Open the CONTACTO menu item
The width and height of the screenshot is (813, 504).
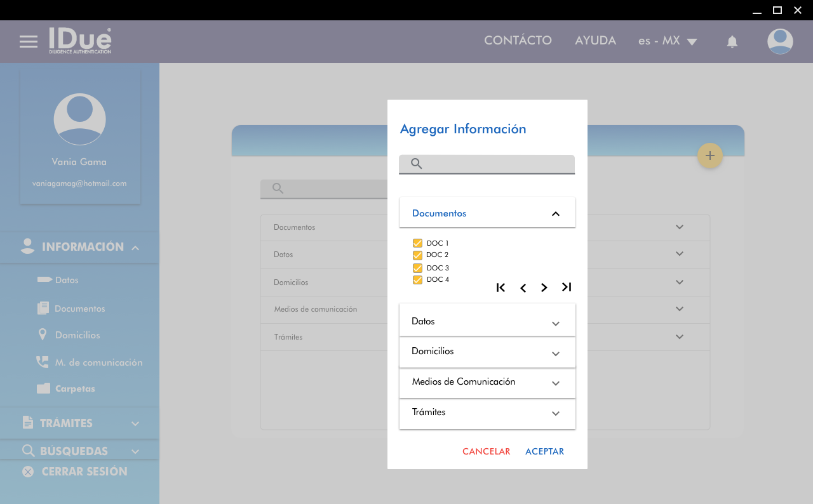pos(518,41)
